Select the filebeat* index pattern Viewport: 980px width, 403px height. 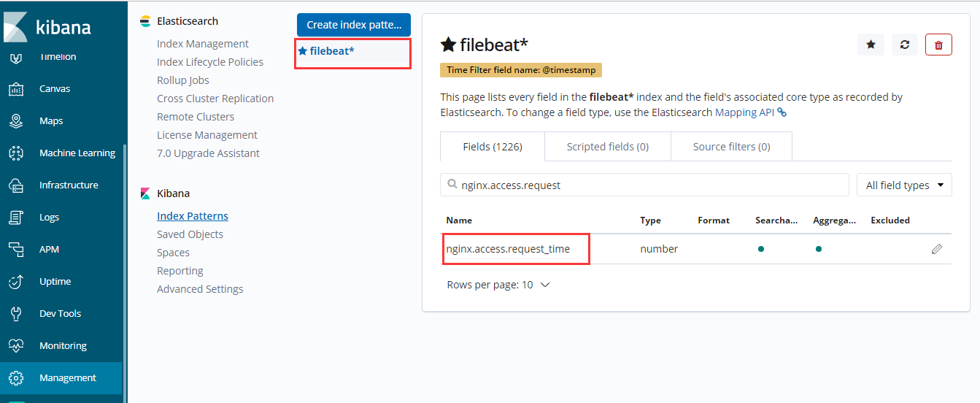[x=331, y=51]
